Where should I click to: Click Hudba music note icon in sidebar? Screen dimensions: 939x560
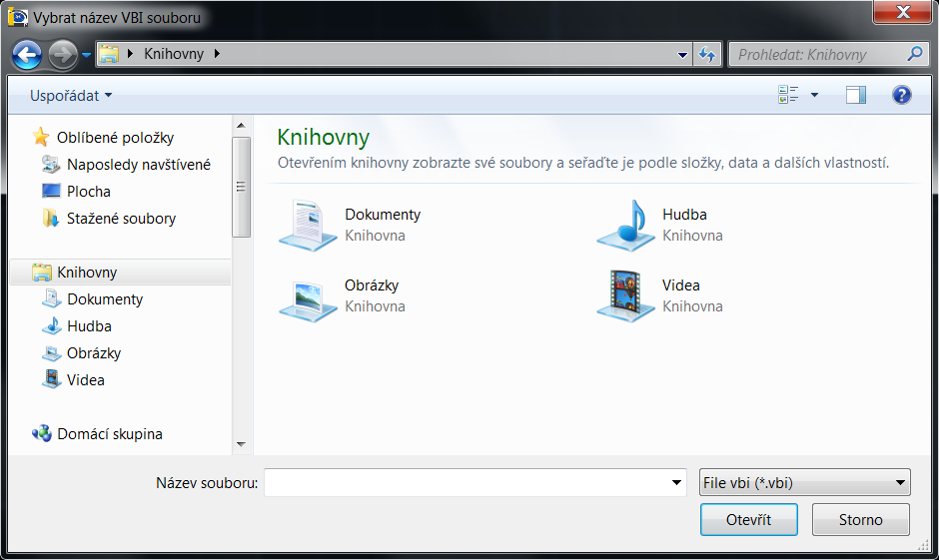[x=52, y=325]
